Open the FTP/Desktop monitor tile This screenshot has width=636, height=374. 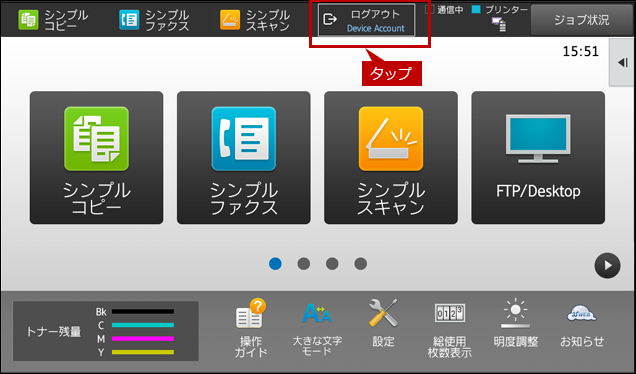point(538,157)
